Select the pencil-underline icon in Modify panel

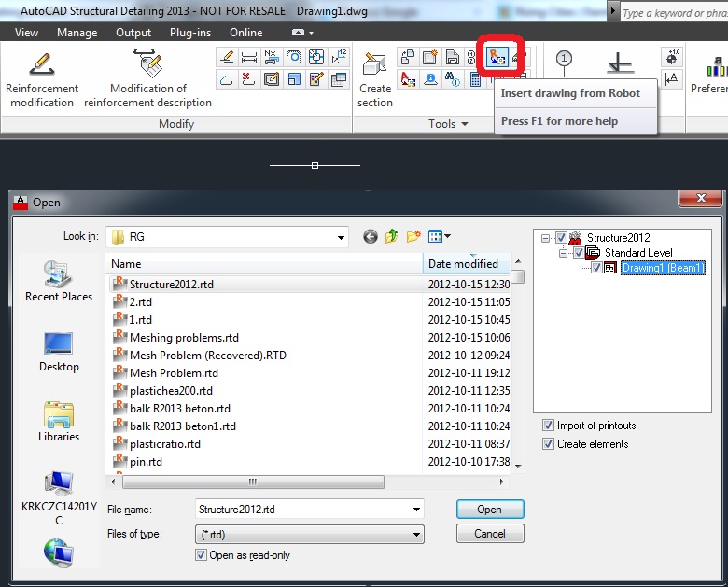227,57
